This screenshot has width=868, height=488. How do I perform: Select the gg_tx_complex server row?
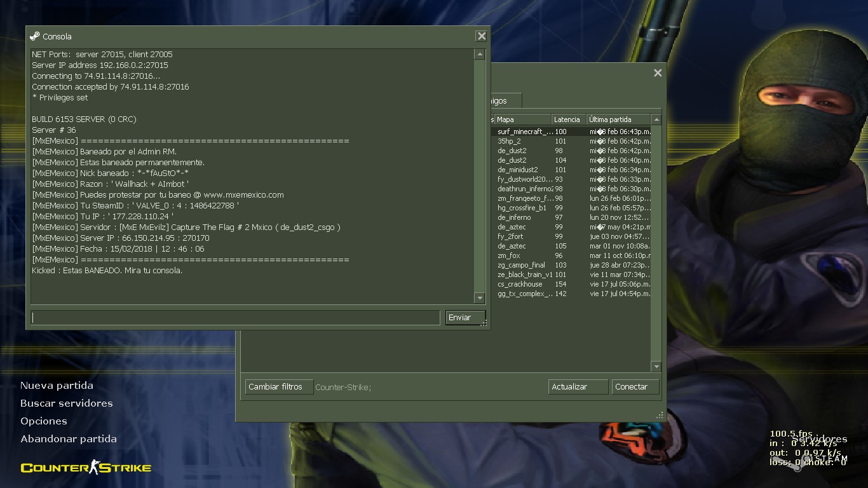[x=571, y=294]
